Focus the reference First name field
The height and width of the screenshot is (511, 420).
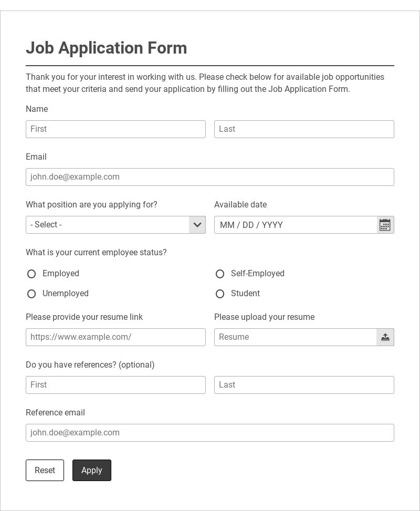click(115, 385)
